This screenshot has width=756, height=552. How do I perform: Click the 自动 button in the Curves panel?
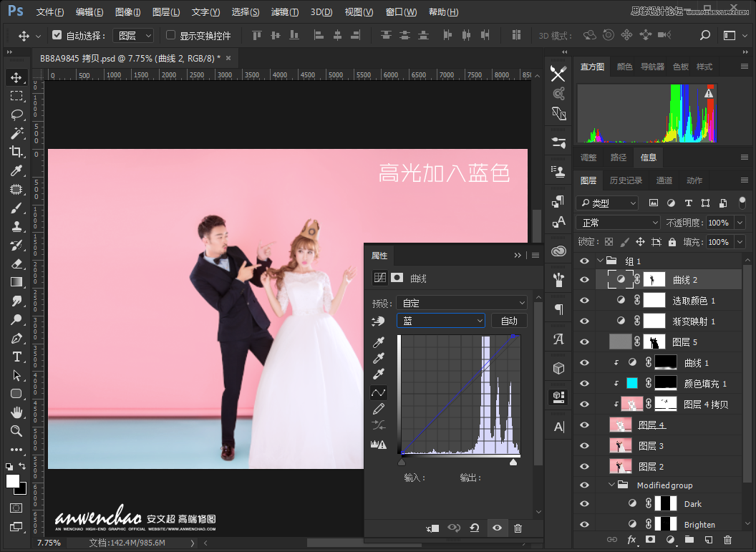pyautogui.click(x=509, y=320)
